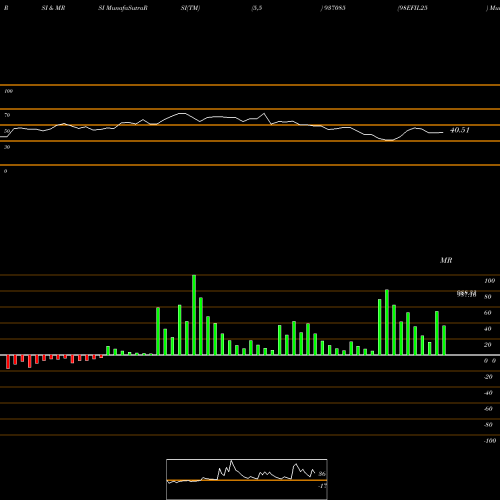Viewport: 500px width, 500px height.
Task: Click the value 36 in mini chart
Action: [322, 474]
